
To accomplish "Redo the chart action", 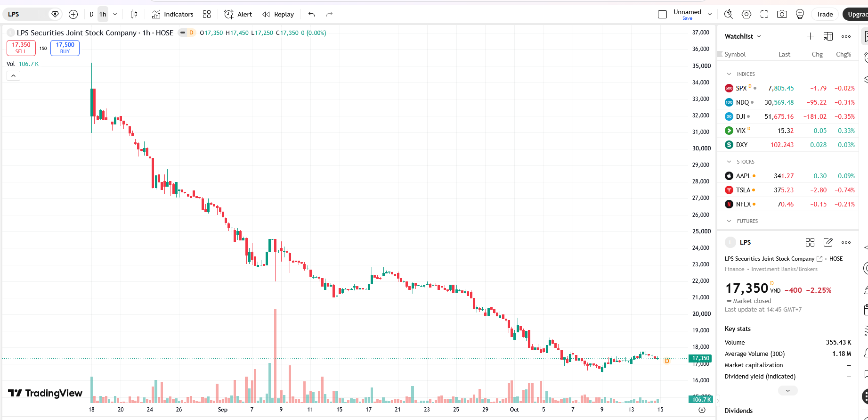I will (x=329, y=14).
